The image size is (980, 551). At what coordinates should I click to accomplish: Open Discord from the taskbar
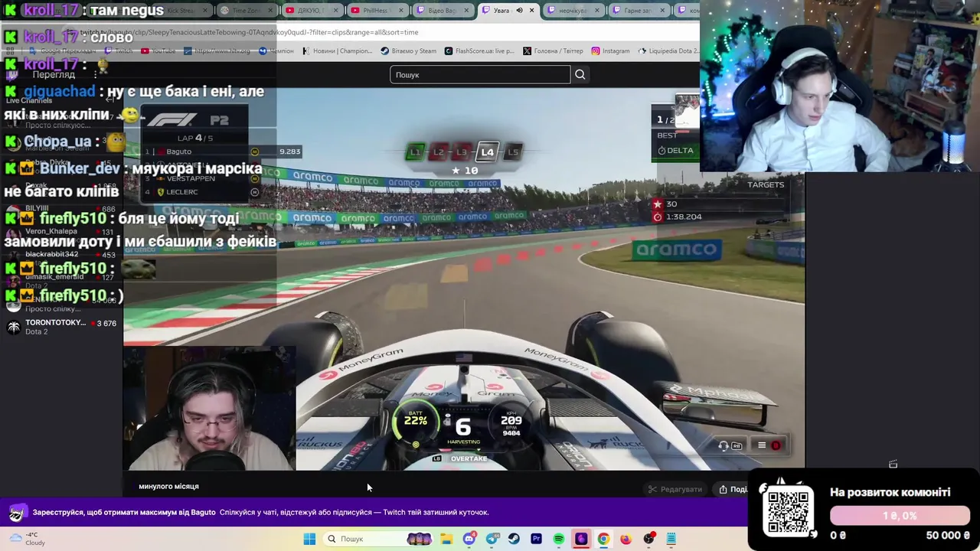469,539
